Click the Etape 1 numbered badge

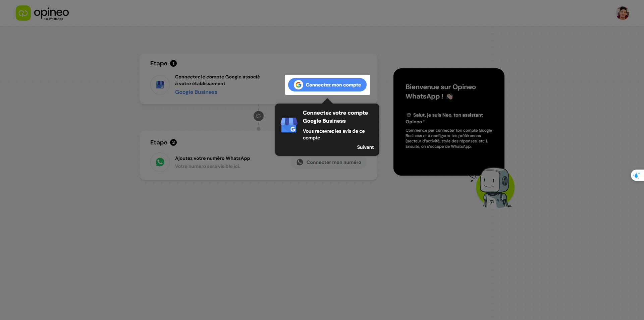pos(173,63)
